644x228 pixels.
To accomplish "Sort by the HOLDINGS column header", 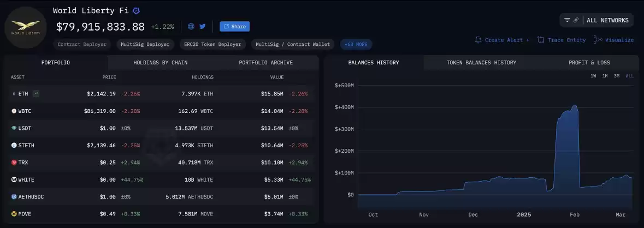I will (x=203, y=77).
